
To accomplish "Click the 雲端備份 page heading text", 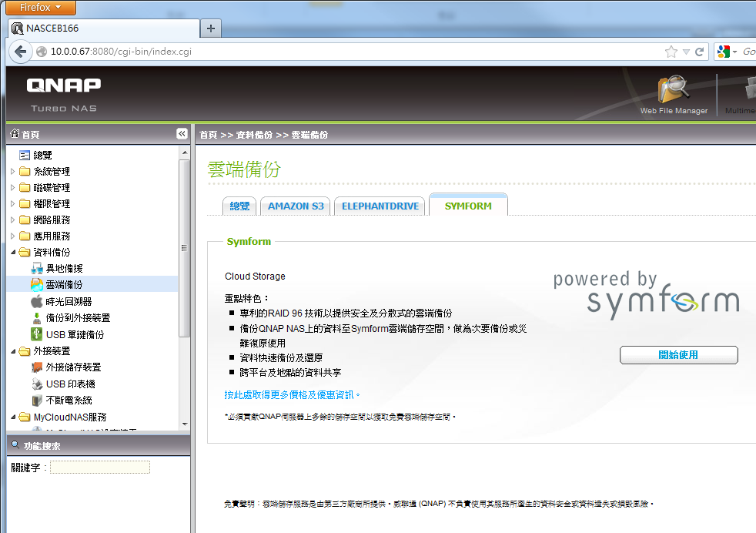I will click(244, 169).
